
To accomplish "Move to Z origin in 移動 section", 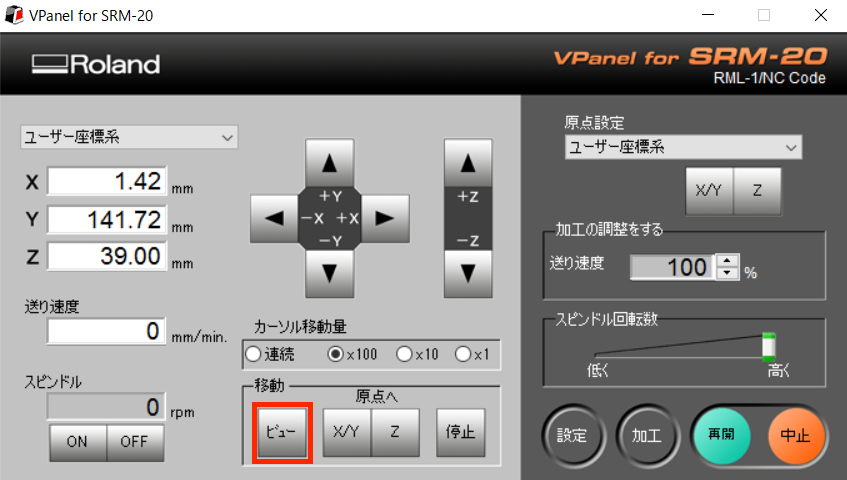I will click(x=395, y=432).
